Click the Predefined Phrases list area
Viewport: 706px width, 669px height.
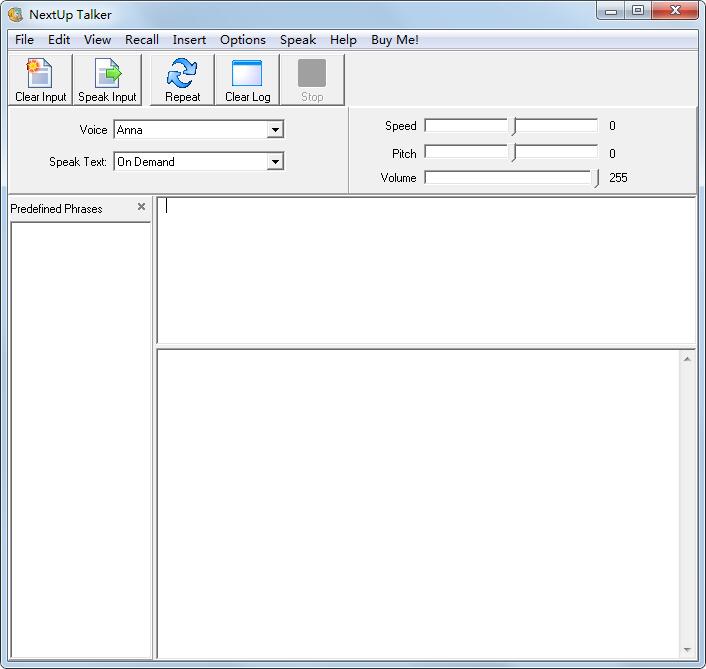[81, 441]
